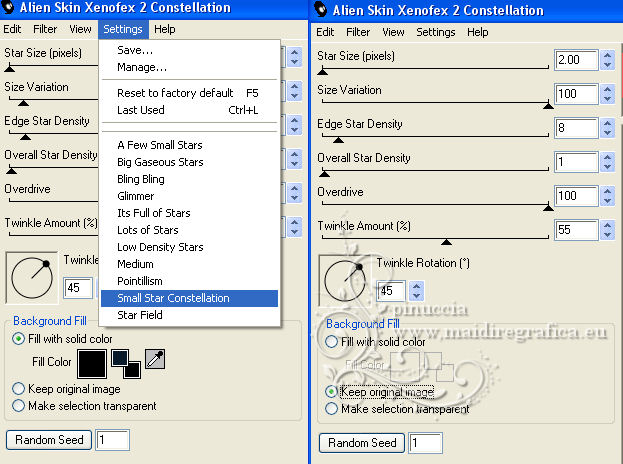Click Edge Star Density slider handle, left window
623x464 pixels.
25,137
